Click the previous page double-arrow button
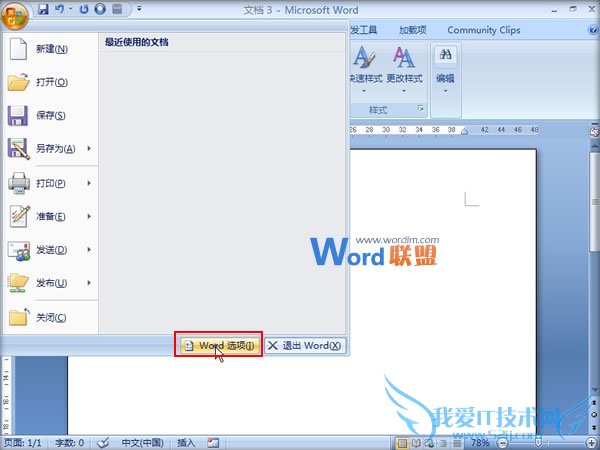The height and width of the screenshot is (450, 600). [594, 403]
